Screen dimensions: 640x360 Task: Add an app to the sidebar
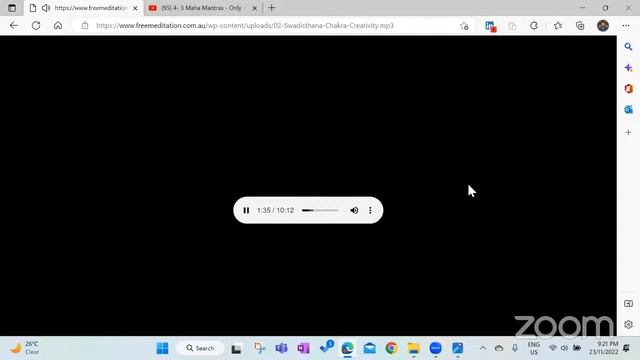pyautogui.click(x=628, y=132)
